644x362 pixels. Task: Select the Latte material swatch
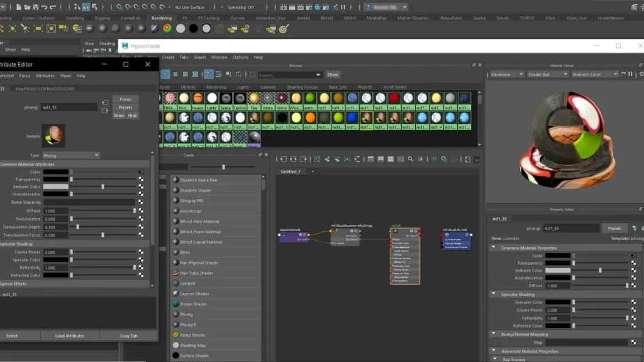(x=212, y=101)
